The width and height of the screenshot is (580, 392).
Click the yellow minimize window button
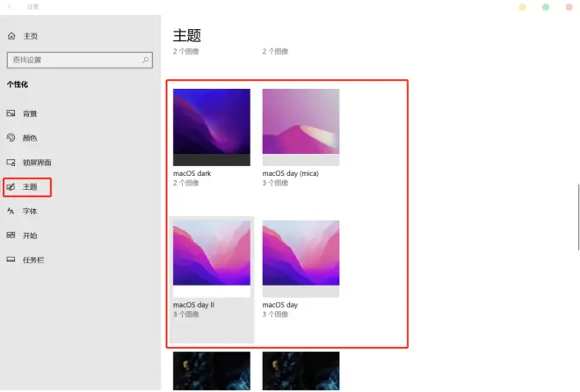click(522, 7)
